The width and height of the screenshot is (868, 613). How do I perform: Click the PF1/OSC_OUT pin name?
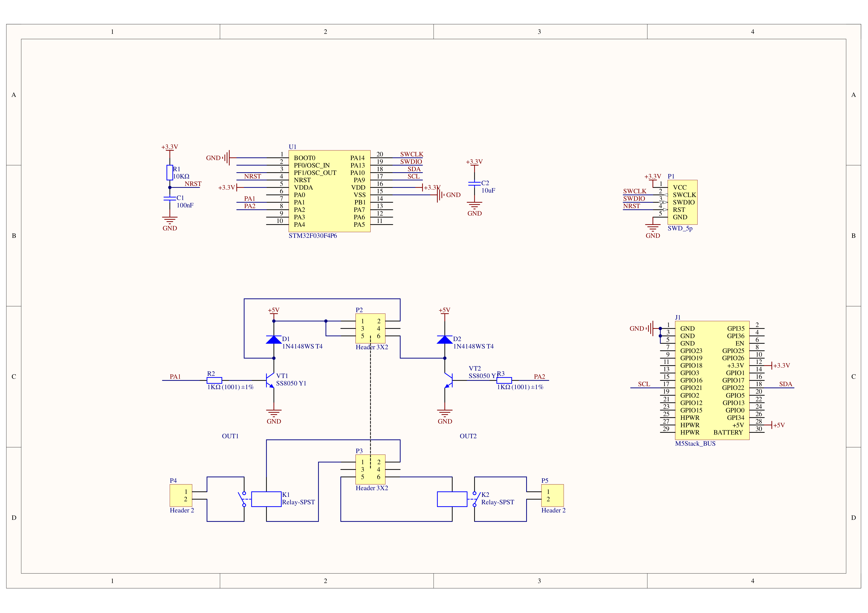tap(315, 173)
